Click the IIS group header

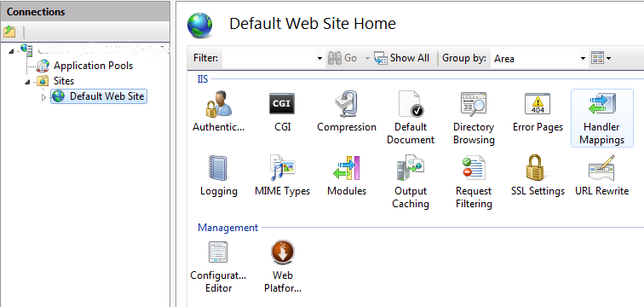(x=203, y=79)
